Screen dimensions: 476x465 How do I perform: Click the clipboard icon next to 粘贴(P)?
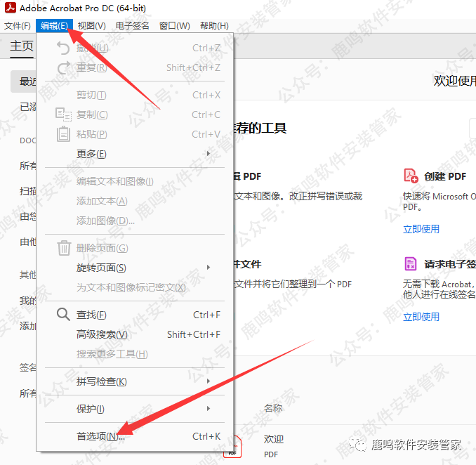coord(63,134)
